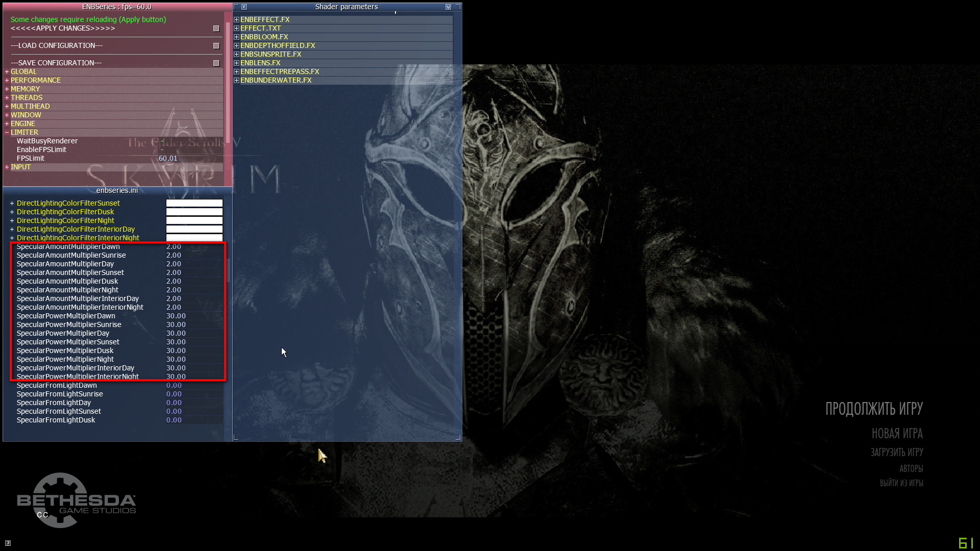Expand the EFFECT.TXT shader entry
Viewport: 980px width, 551px height.
pyautogui.click(x=236, y=29)
